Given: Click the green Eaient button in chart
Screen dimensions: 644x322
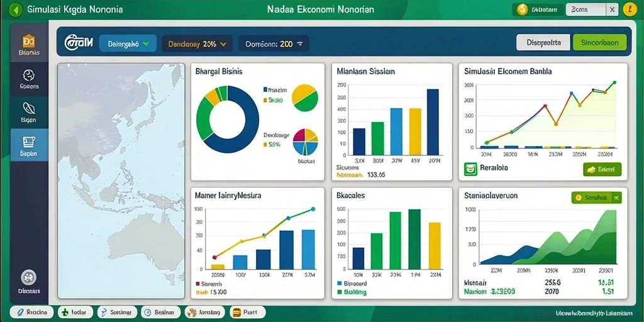Looking at the screenshot, I should coord(602,169).
